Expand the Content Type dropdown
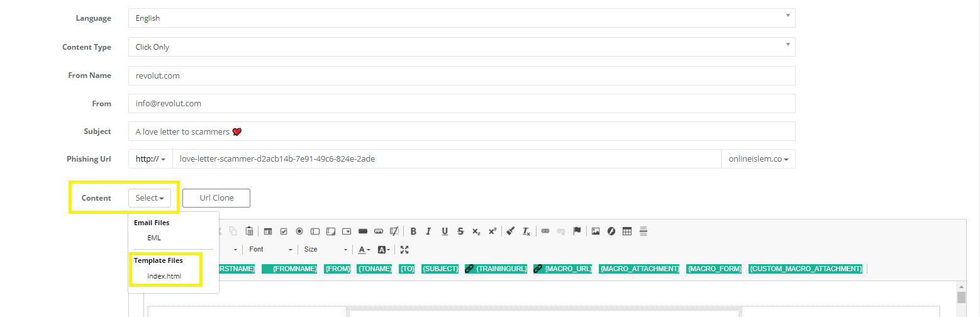This screenshot has width=980, height=317. point(462,47)
